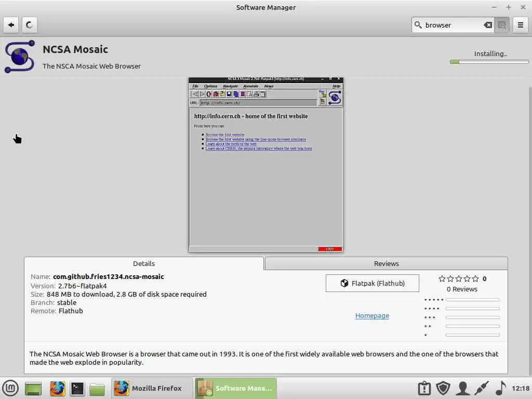Click the loading spinner icon in toolbar

[x=30, y=25]
